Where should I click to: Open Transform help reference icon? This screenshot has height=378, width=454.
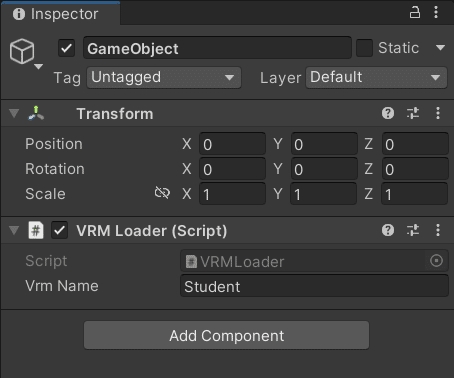click(x=388, y=113)
